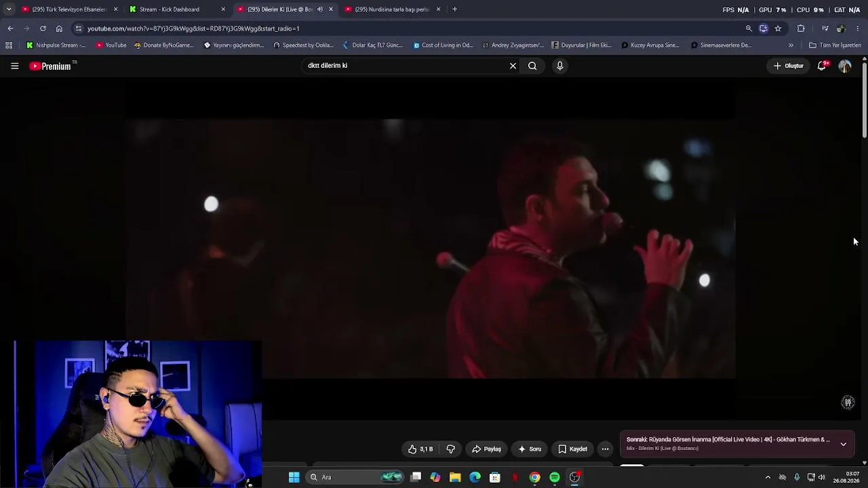Switch to Stream - Kick Dashboard tab
This screenshot has height=488, width=868.
[170, 9]
